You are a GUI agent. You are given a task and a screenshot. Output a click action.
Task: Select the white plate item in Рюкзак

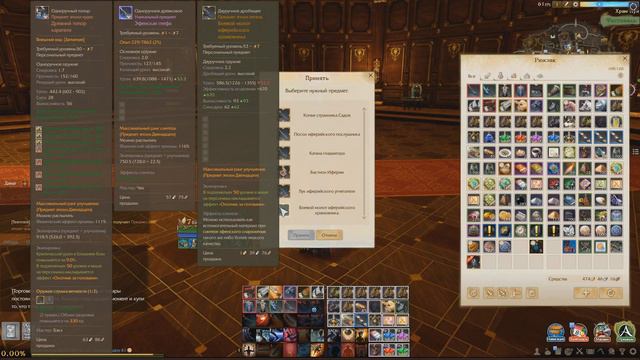504,153
